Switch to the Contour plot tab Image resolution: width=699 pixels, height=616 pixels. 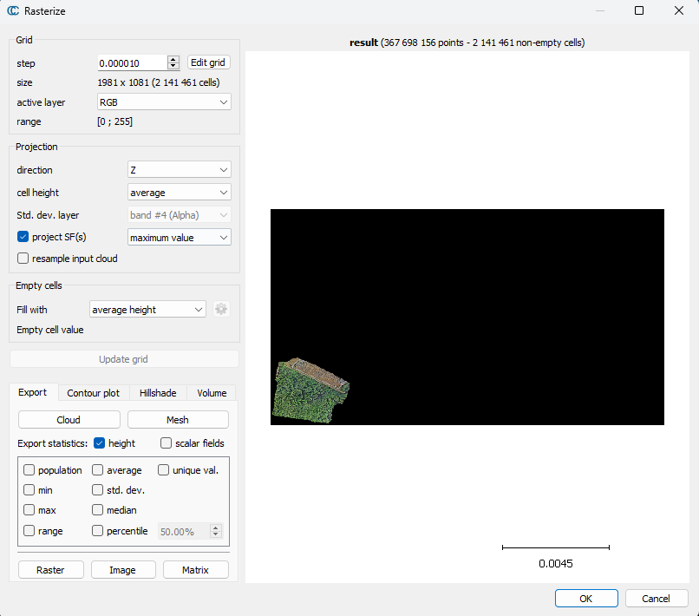click(x=94, y=393)
